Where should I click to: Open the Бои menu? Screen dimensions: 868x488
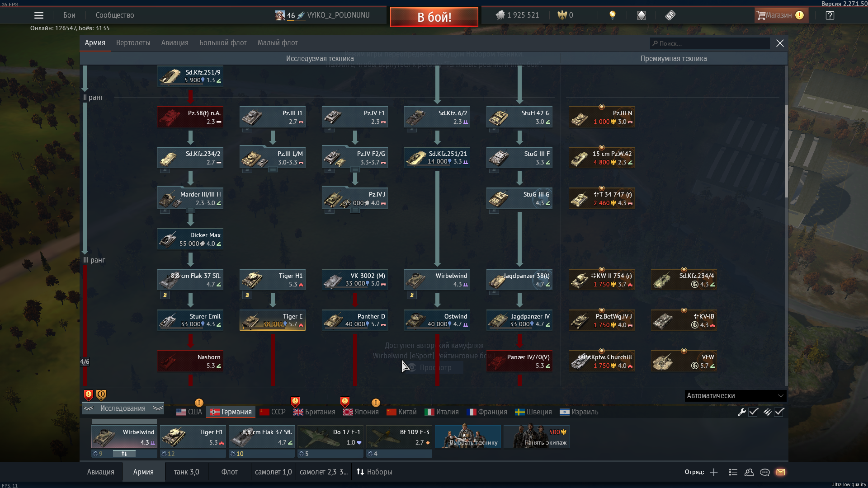point(69,15)
